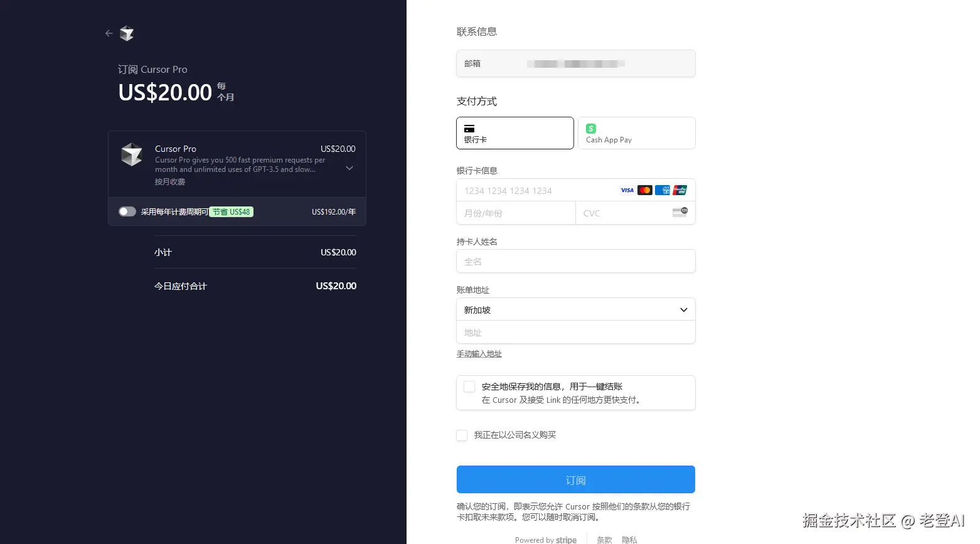Click the 今日应付合计 total label
Viewport: 980px width, 544px height.
coord(181,286)
